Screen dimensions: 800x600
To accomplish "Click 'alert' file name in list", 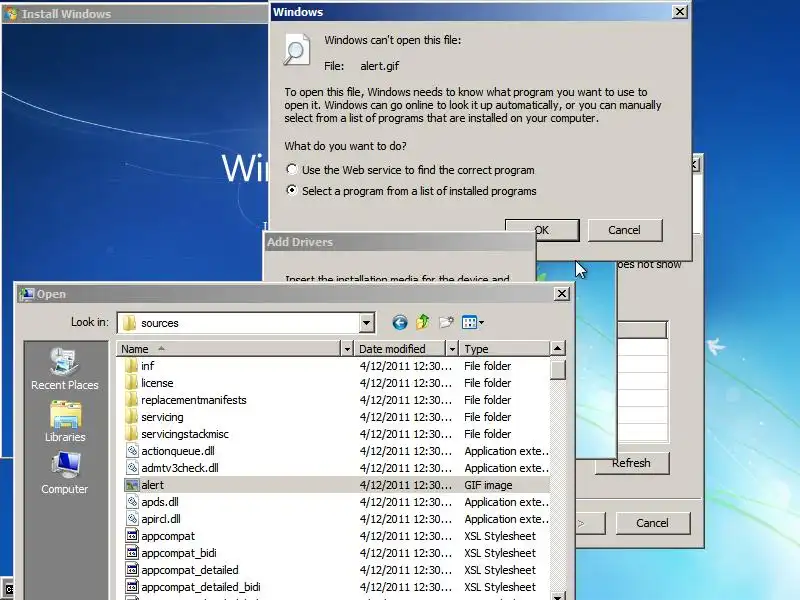I will click(153, 485).
